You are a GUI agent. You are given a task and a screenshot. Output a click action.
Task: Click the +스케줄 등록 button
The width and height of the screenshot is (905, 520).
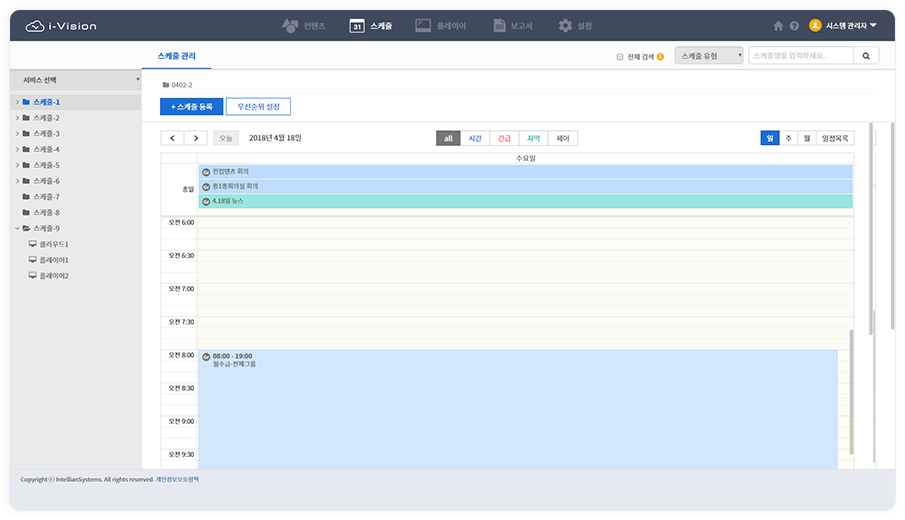point(192,107)
